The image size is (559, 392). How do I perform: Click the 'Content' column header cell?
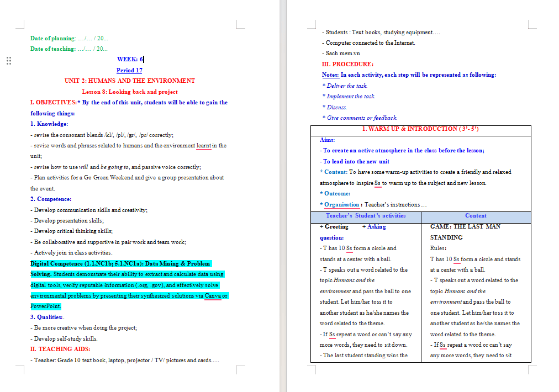coord(476,215)
